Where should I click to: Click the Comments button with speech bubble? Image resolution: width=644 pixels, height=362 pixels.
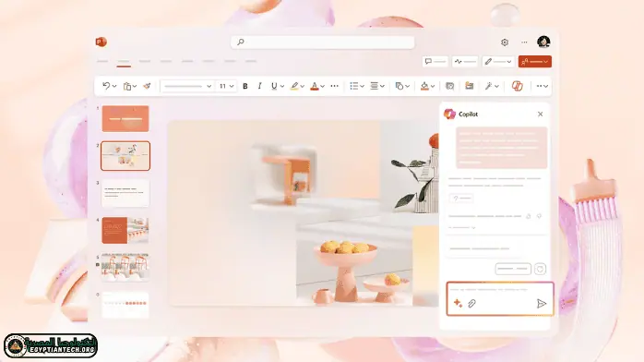(x=435, y=62)
